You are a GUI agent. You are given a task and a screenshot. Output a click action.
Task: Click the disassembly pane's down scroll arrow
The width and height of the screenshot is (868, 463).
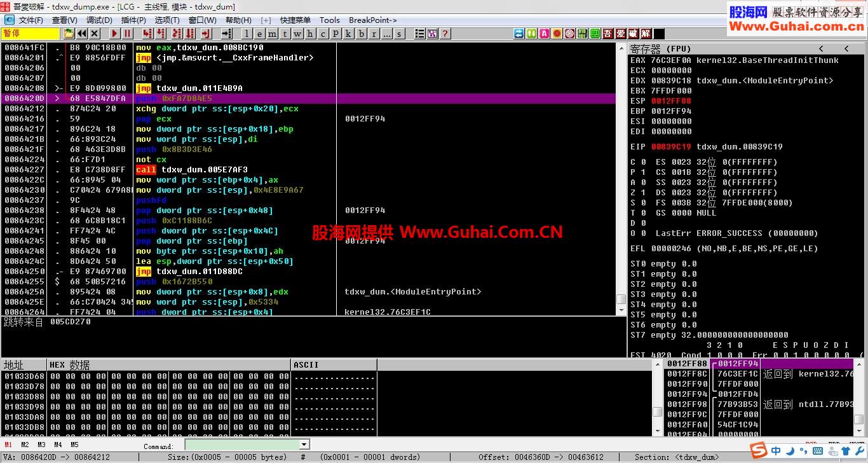pos(621,310)
